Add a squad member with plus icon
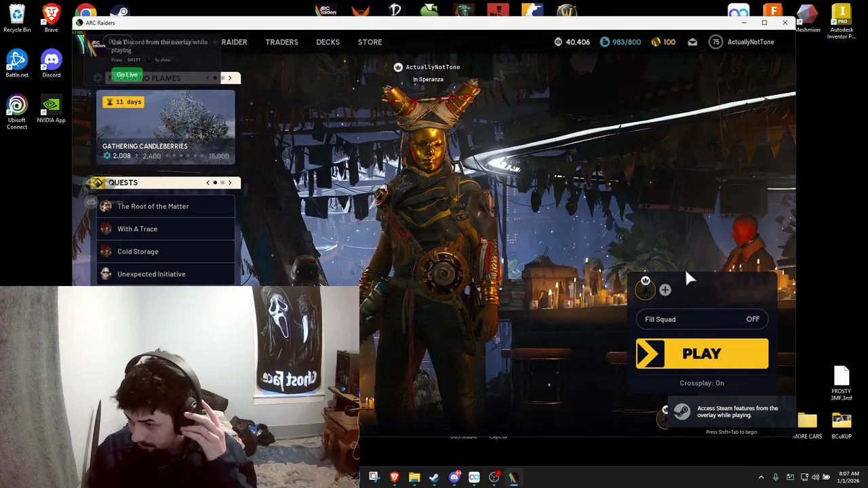Image resolution: width=868 pixels, height=488 pixels. tap(665, 290)
